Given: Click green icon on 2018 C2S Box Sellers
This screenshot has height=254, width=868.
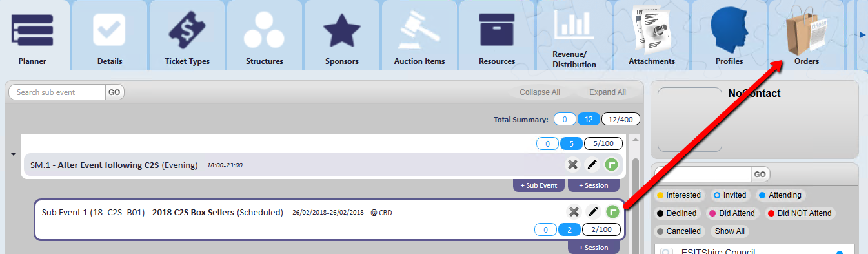Looking at the screenshot, I should tap(612, 212).
